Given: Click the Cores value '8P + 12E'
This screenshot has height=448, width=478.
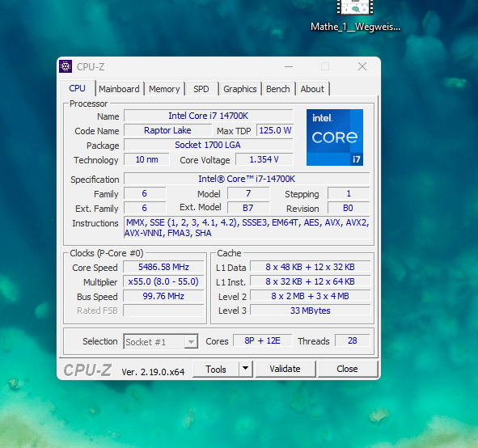Looking at the screenshot, I should tap(263, 340).
